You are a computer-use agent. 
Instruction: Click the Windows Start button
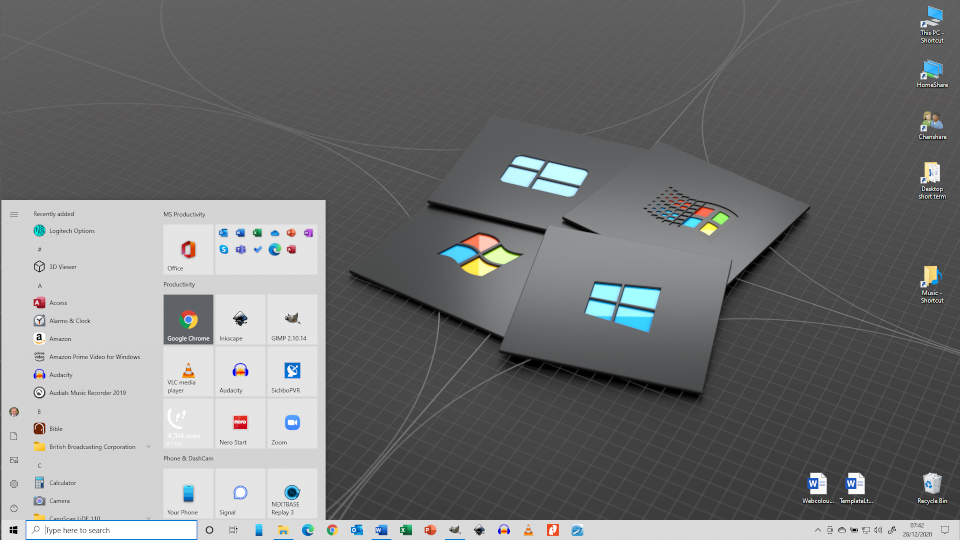coord(13,530)
